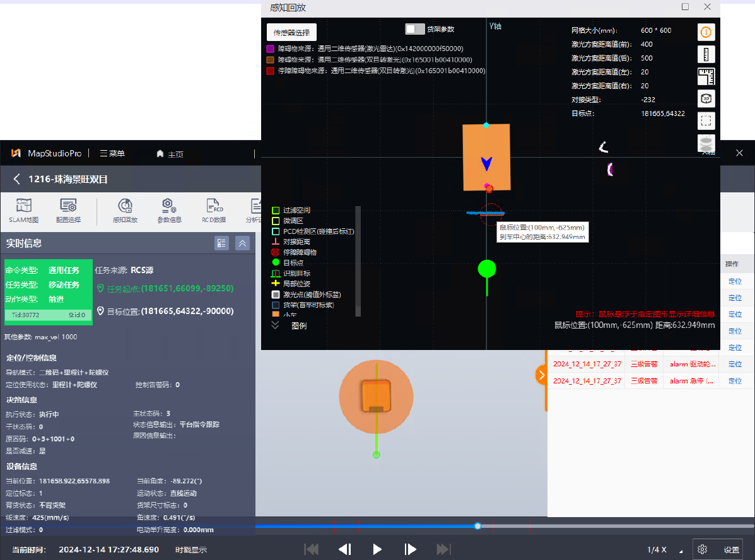Collapse the 图例 legend chevron
Viewport: 755px width, 560px height.
tap(275, 325)
